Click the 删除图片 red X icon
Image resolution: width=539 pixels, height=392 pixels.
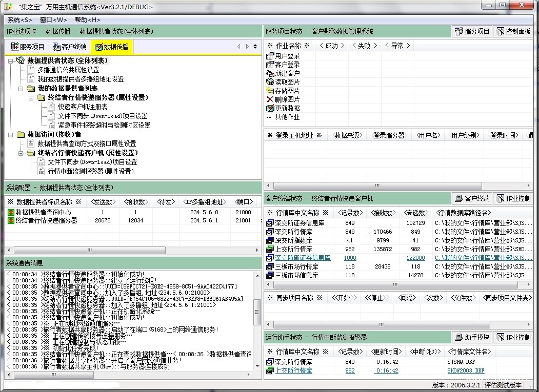click(270, 99)
